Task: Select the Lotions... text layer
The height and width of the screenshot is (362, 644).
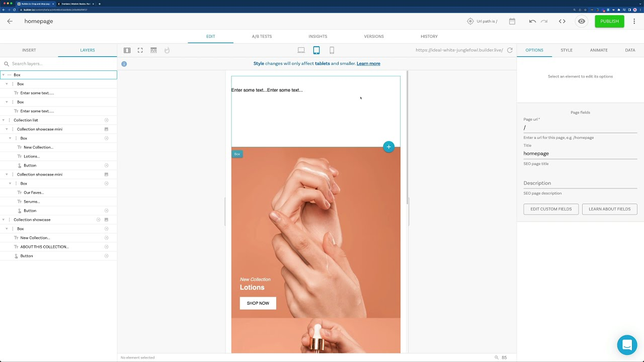Action: pos(32,156)
